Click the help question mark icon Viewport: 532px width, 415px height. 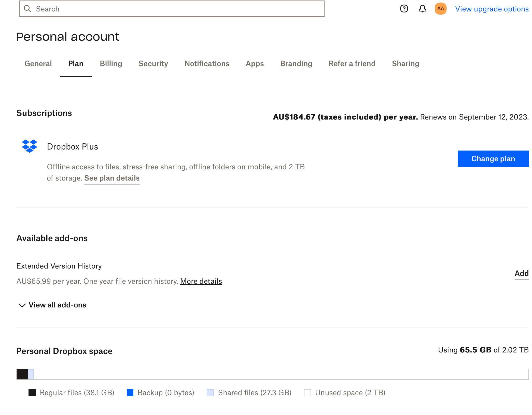404,9
